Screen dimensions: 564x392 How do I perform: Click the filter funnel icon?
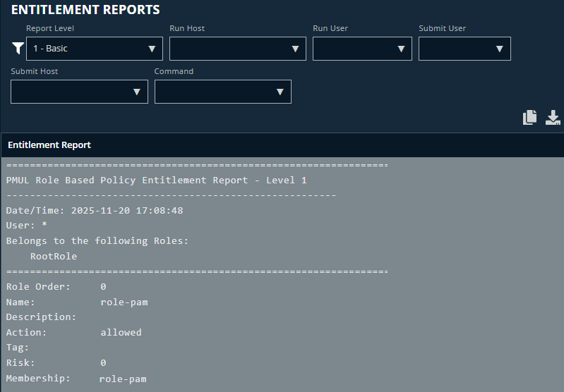pyautogui.click(x=18, y=48)
